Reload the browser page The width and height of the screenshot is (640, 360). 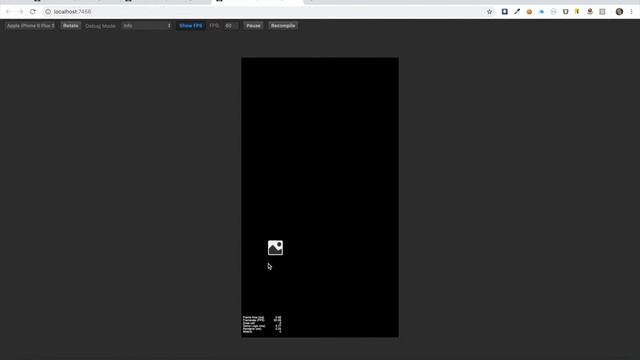(33, 12)
